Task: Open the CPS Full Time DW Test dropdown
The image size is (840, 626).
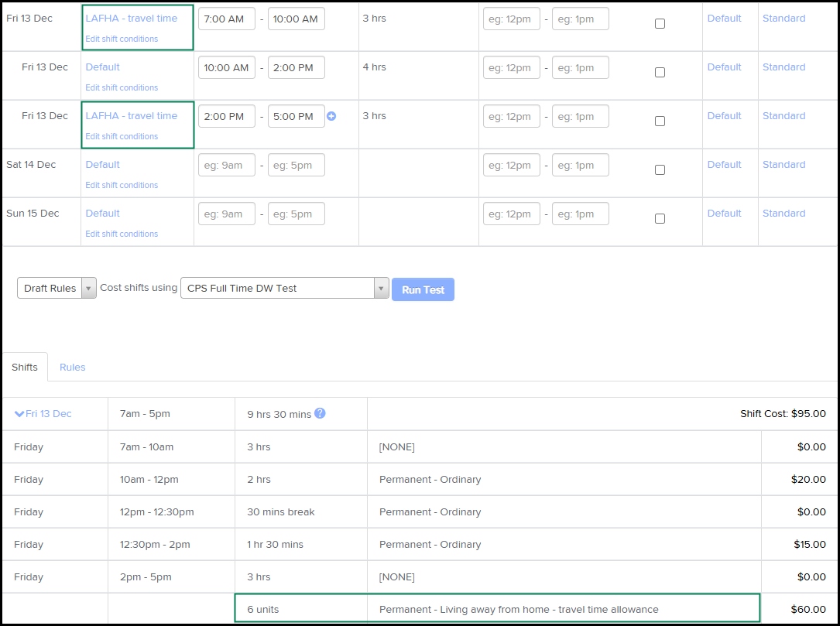Action: [284, 289]
